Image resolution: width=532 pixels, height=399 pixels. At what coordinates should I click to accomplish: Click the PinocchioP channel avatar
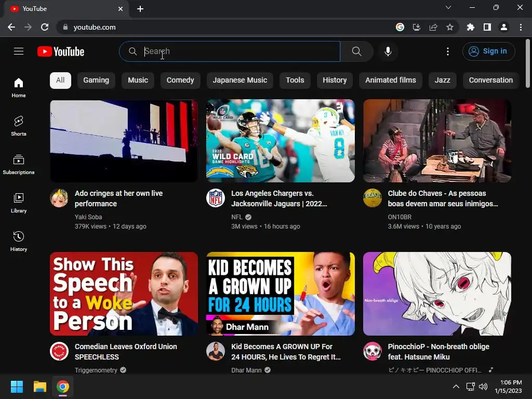372,351
